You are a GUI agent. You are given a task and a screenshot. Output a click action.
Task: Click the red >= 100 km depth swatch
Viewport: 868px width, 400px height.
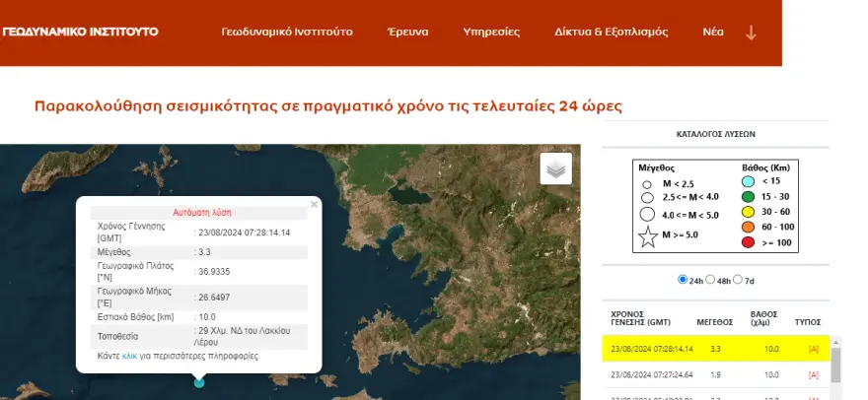[747, 241]
